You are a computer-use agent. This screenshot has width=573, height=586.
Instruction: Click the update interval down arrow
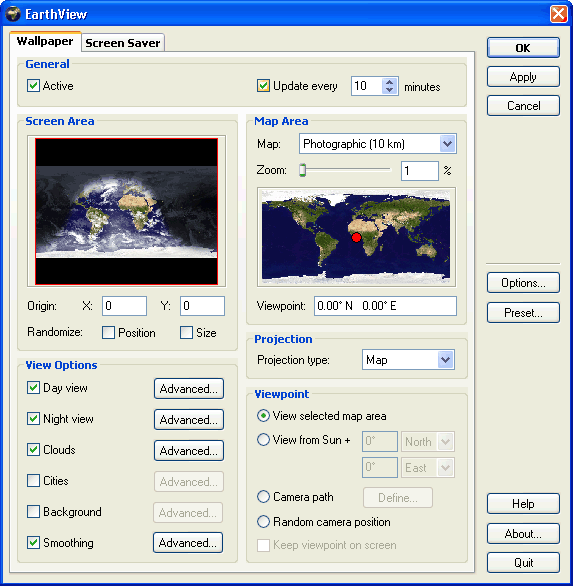click(389, 90)
